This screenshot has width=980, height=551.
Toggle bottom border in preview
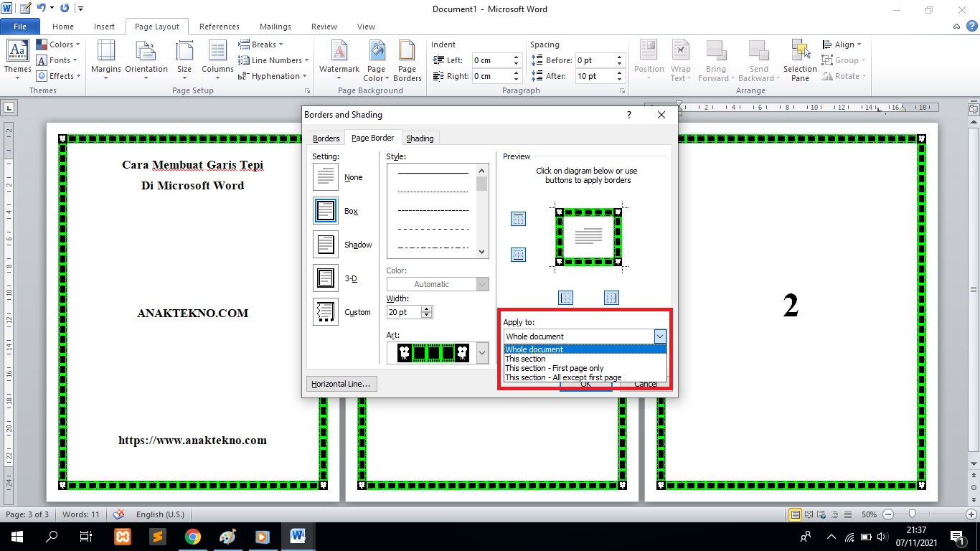tap(518, 254)
